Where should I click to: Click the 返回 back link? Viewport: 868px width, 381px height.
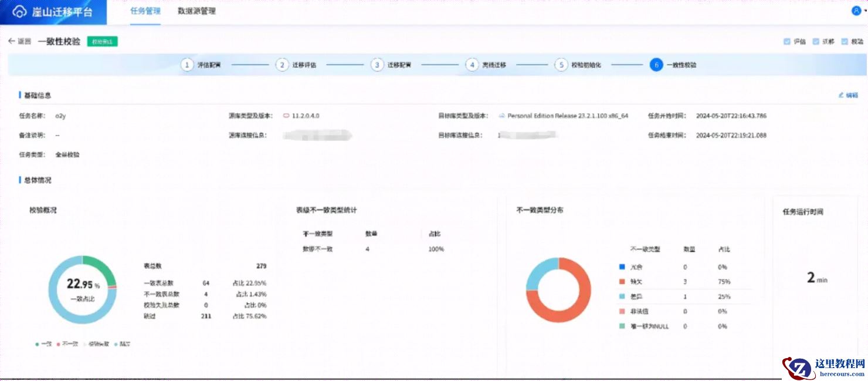tap(23, 41)
